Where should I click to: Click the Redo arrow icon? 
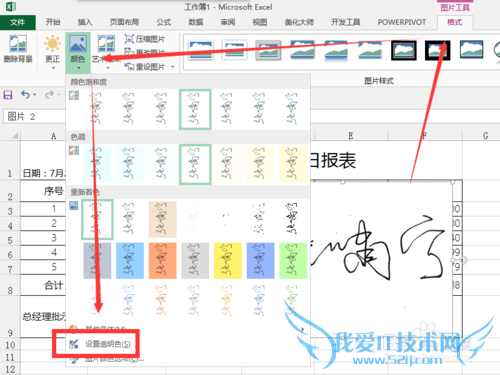pos(49,95)
